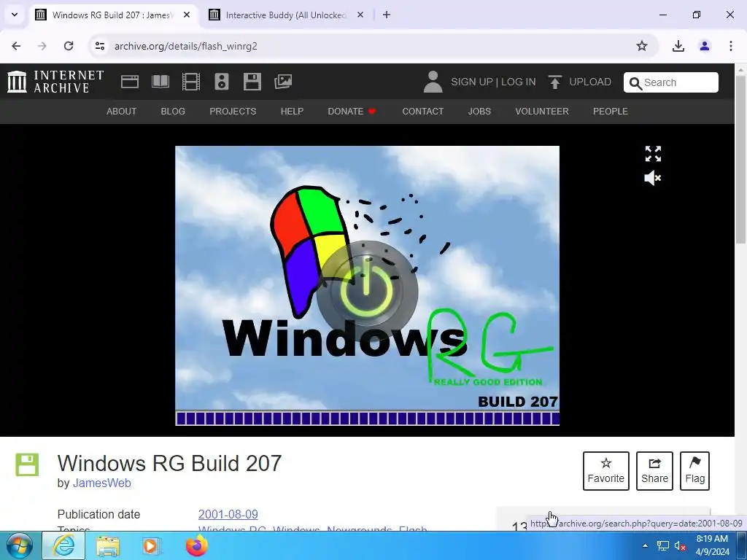Go back to the previous page
Image resolution: width=747 pixels, height=560 pixels.
(16, 46)
